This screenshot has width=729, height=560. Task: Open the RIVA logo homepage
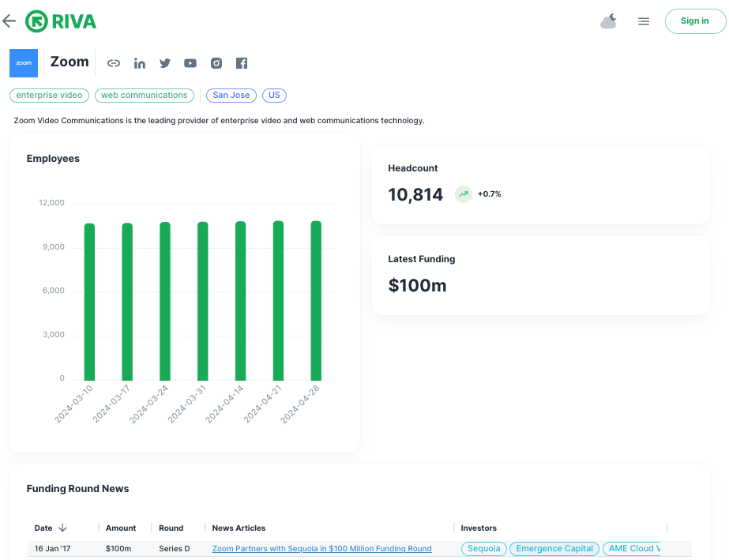click(61, 21)
